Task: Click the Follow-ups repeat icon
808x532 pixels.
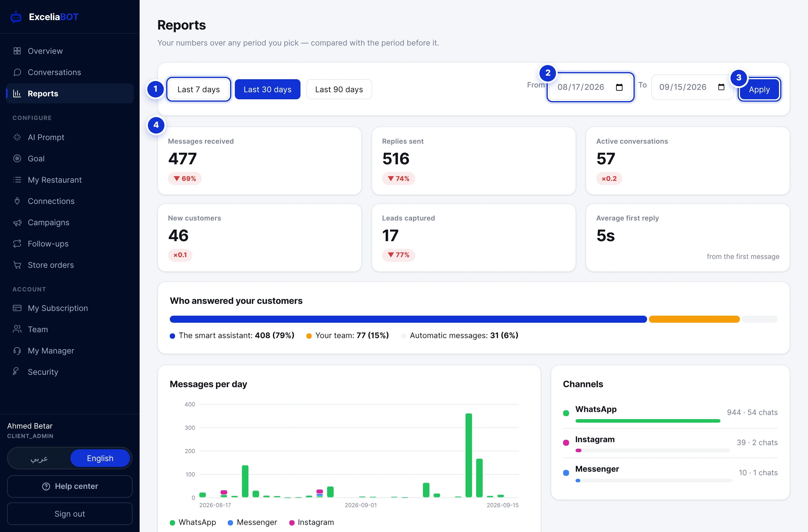Action: tap(17, 244)
